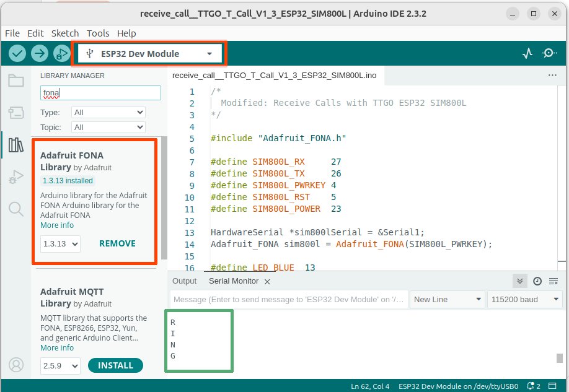Select the Library Manager books icon

[x=16, y=145]
